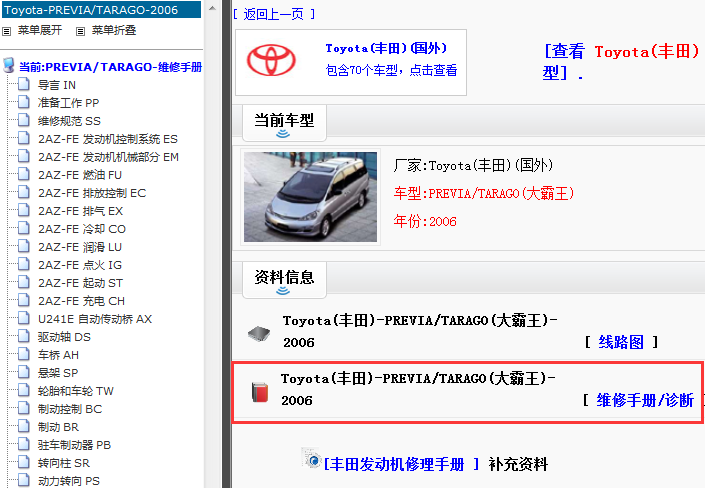
Task: Open 2AZ-FE 燃油 FU chapter
Action: [80, 175]
